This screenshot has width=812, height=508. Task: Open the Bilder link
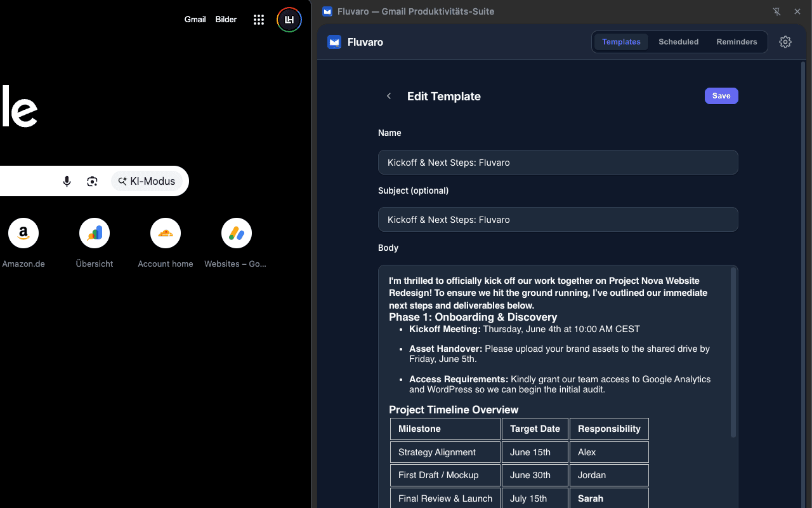pos(226,20)
